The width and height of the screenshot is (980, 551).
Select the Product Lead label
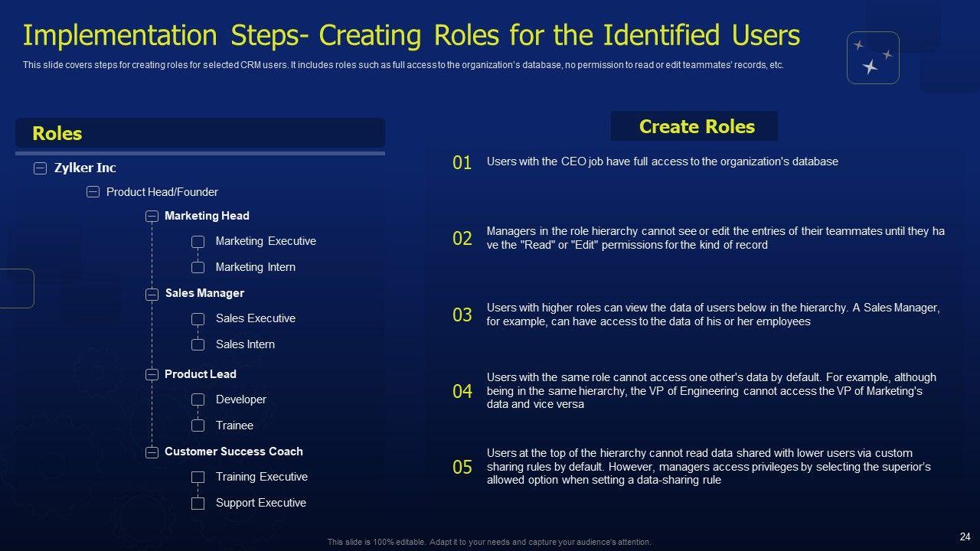[200, 374]
